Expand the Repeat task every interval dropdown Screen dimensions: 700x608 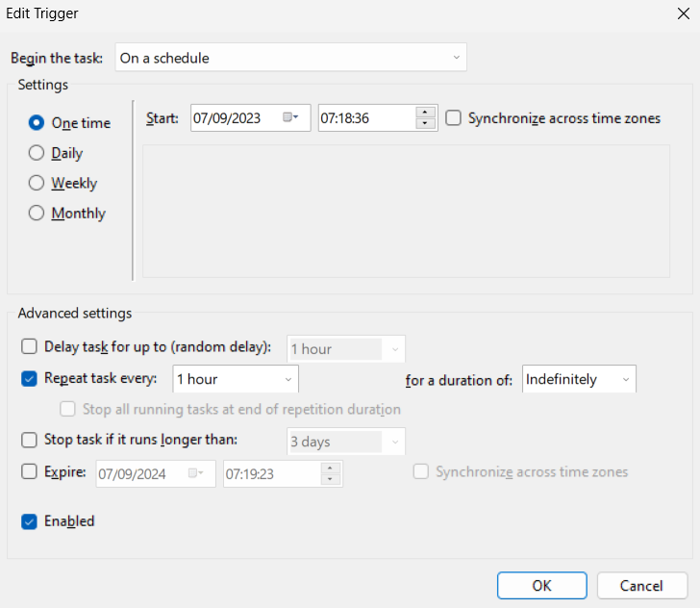[236, 379]
